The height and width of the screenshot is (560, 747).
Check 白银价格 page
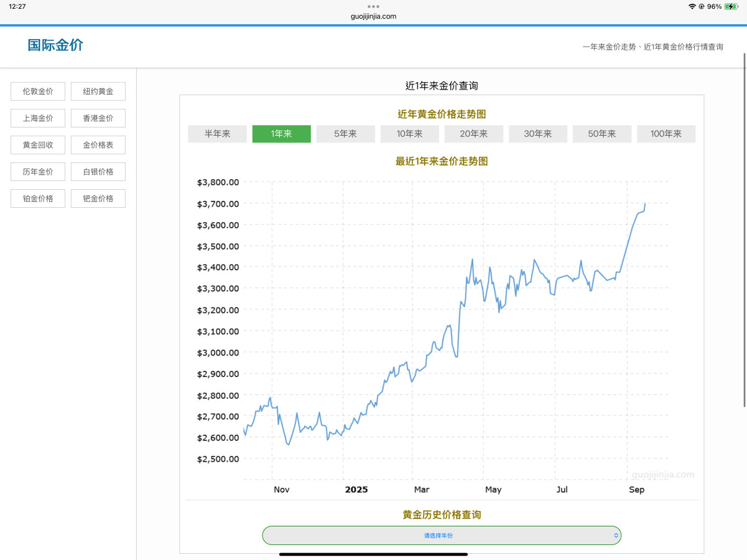tap(98, 172)
